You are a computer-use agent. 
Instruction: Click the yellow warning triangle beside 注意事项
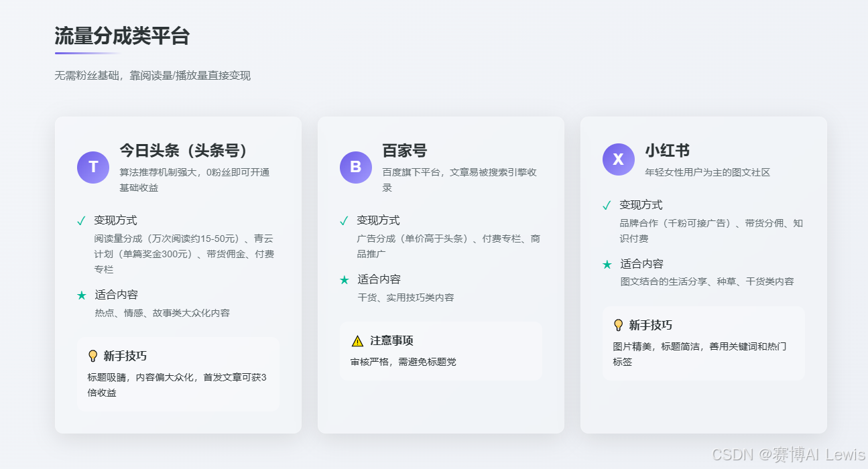pos(357,341)
